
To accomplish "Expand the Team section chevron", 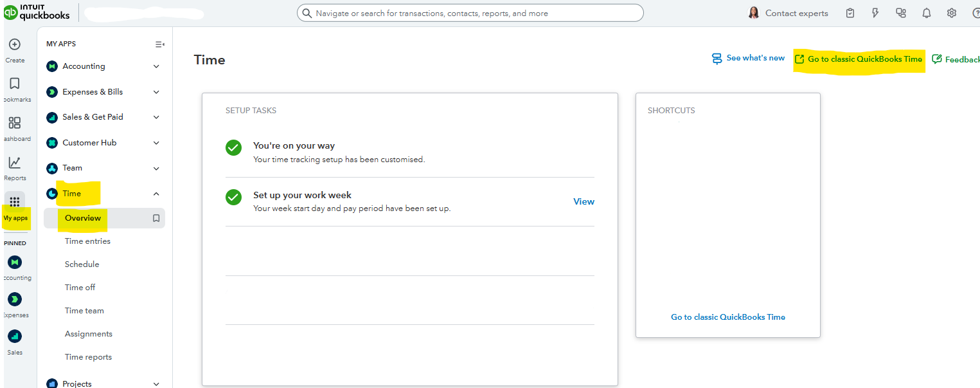I will pyautogui.click(x=156, y=169).
